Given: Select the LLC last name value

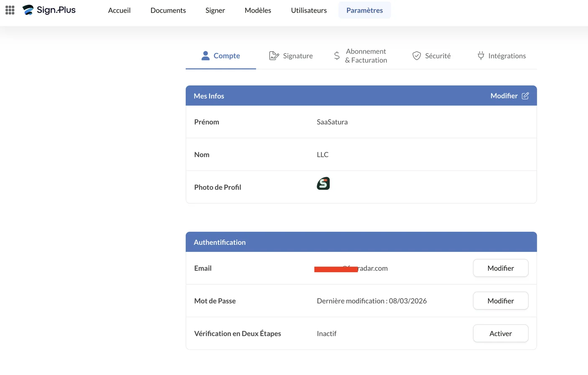Looking at the screenshot, I should tap(323, 155).
